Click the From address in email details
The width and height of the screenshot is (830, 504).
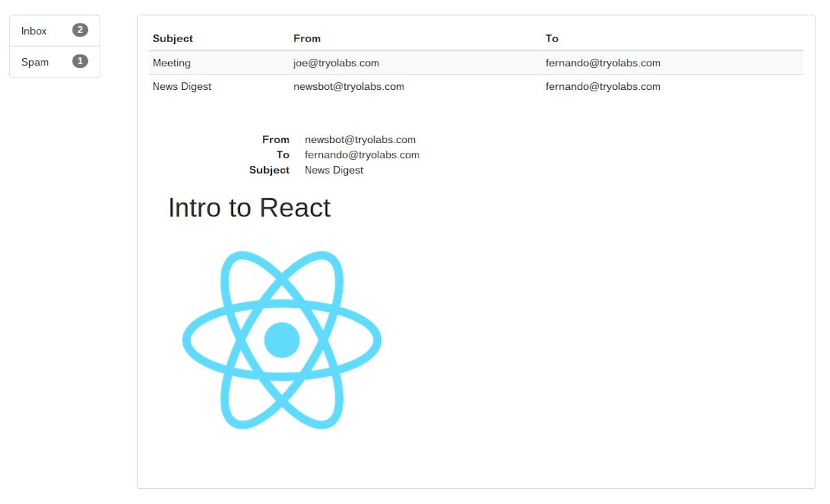360,139
